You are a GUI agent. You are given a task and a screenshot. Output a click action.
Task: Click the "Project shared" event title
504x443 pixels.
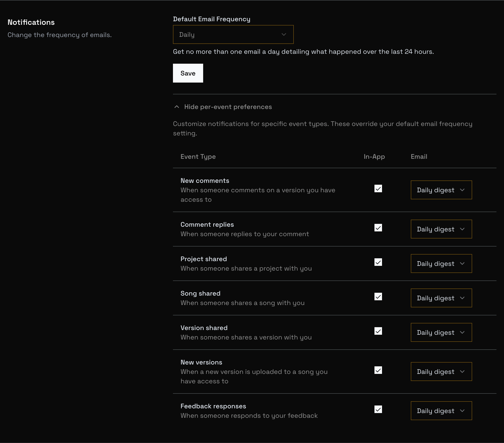(x=204, y=259)
